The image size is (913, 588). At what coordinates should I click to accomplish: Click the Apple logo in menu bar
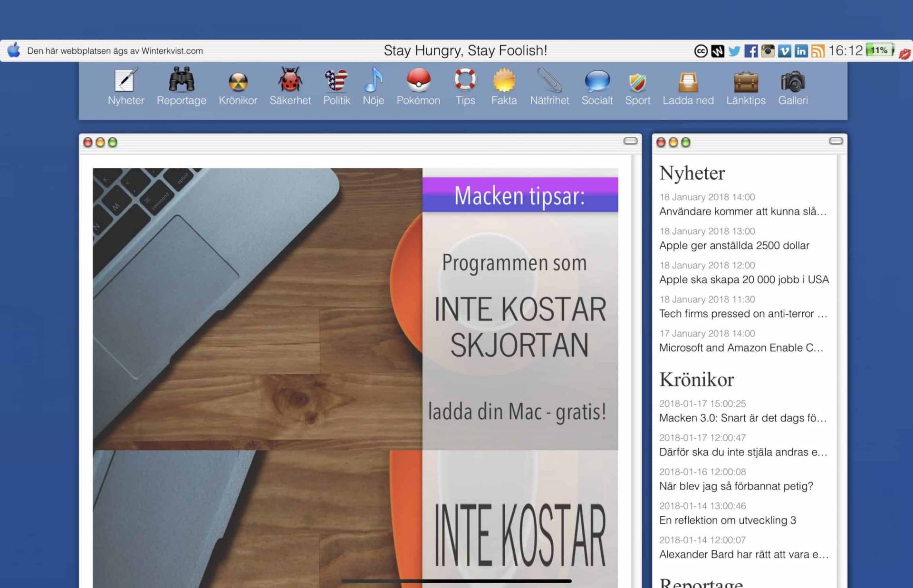(x=14, y=50)
